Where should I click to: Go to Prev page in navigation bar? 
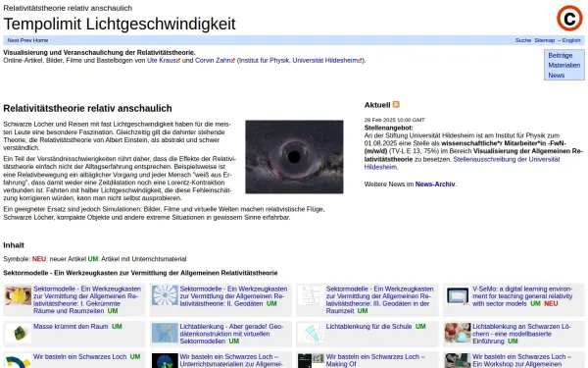(25, 40)
